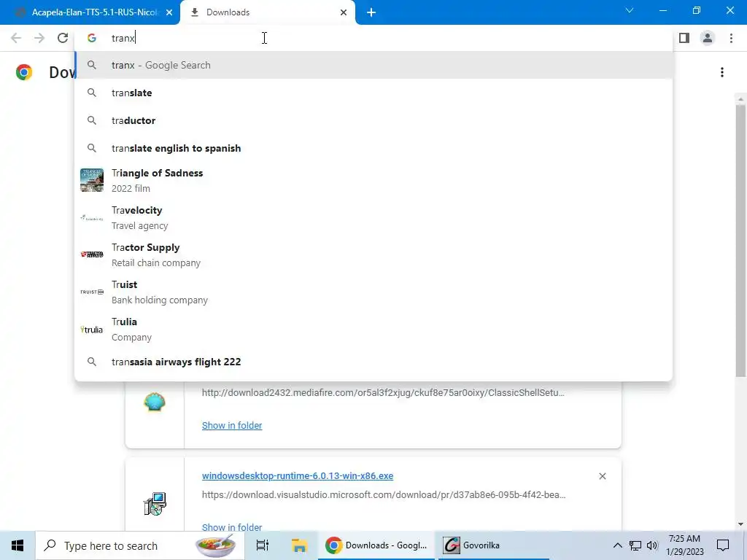Switch to Govorilka taskbar button
The image size is (747, 560).
[x=493, y=545]
